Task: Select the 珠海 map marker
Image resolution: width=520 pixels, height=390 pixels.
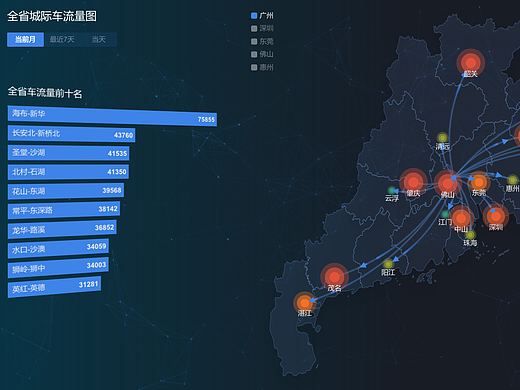Action: point(470,235)
